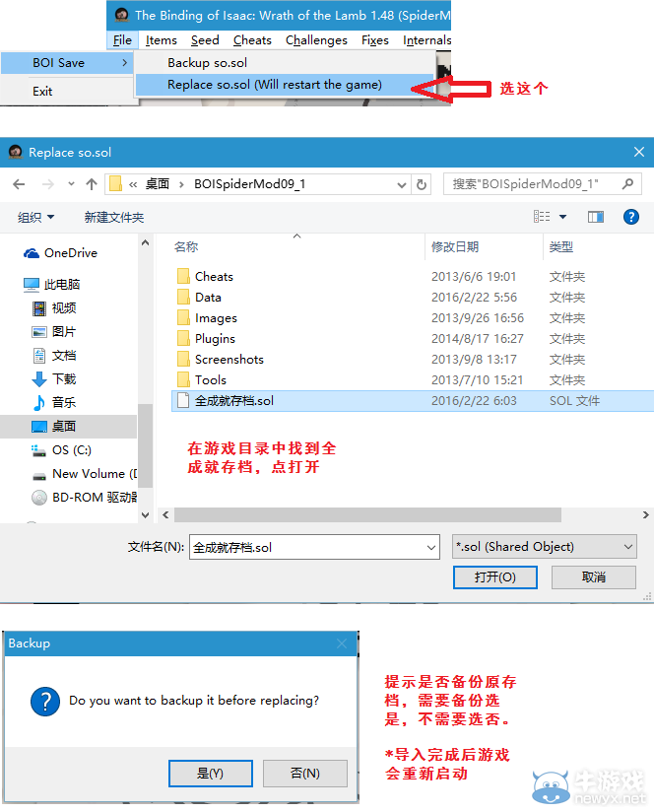The width and height of the screenshot is (654, 812).
Task: Close the Replace so.sol dialog
Action: [x=639, y=152]
